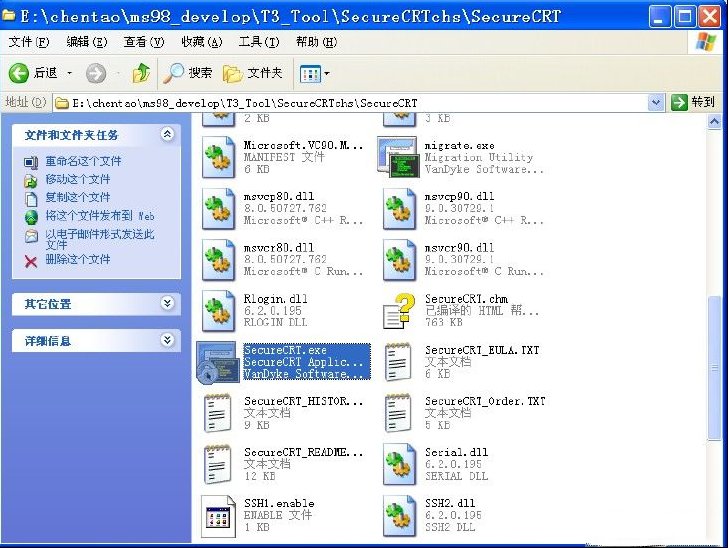
Task: Select the Rlogin.dll icon
Action: (218, 311)
